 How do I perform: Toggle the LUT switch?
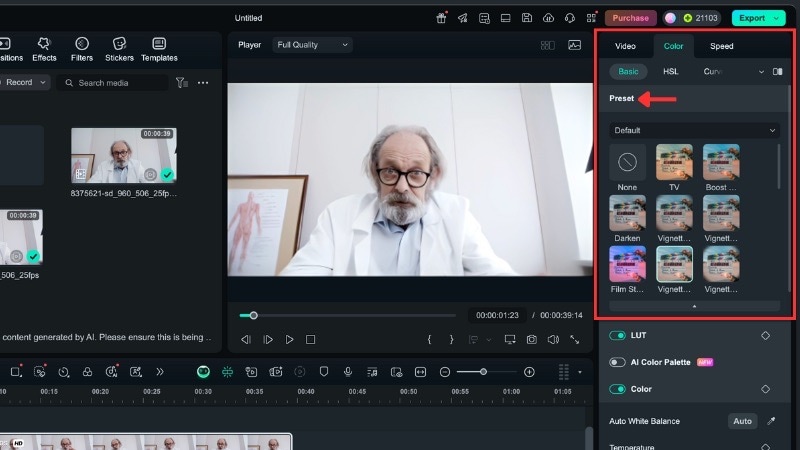point(617,335)
